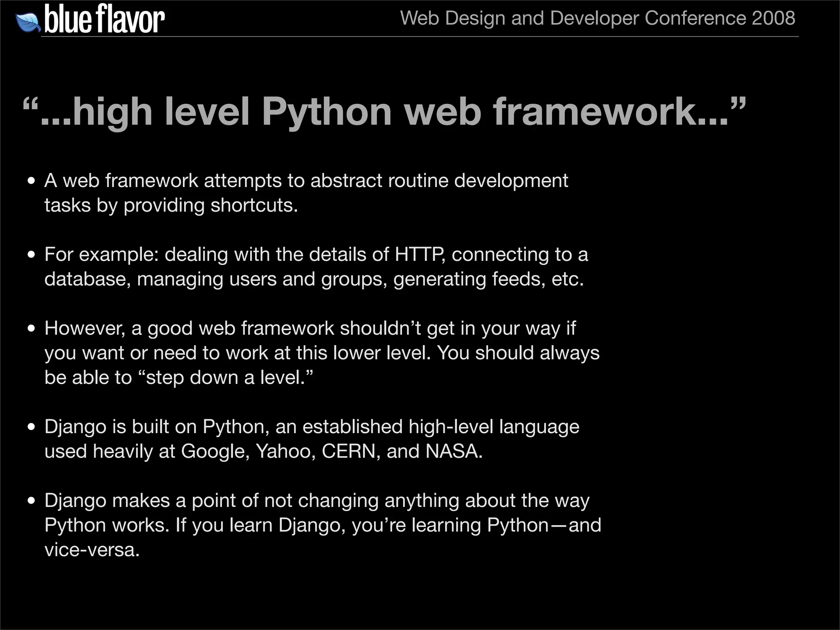Click the bullet dot before "Django makes a point"

32,501
